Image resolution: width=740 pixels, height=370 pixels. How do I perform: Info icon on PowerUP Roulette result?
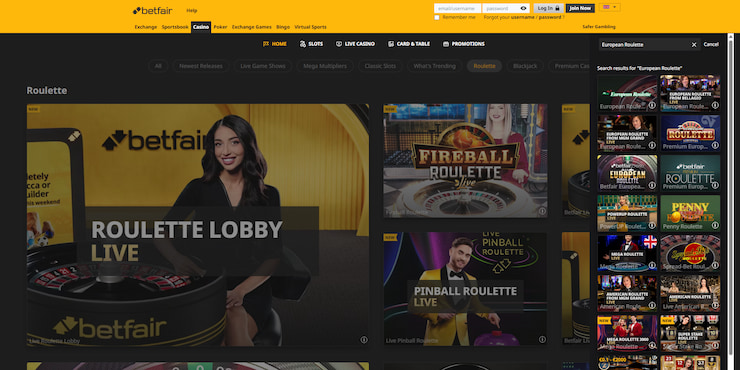click(x=652, y=226)
